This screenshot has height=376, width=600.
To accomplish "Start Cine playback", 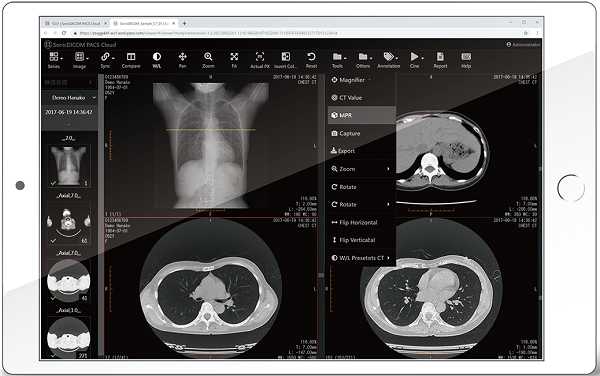I will [x=414, y=60].
